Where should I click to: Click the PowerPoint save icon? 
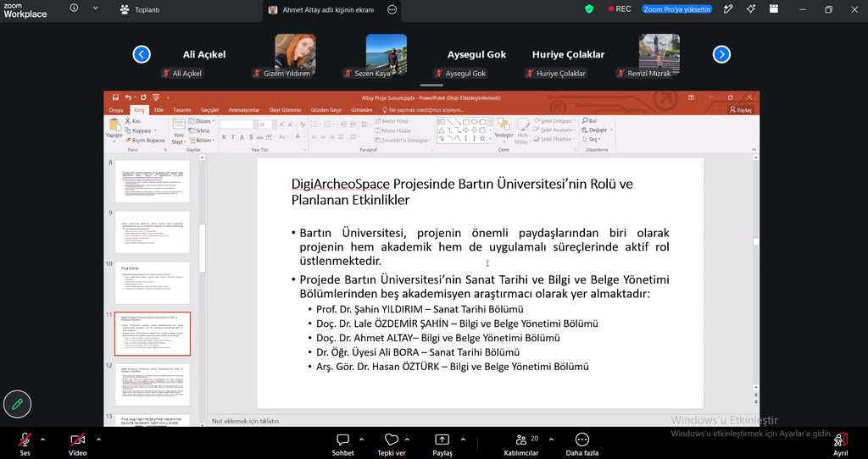pyautogui.click(x=115, y=97)
